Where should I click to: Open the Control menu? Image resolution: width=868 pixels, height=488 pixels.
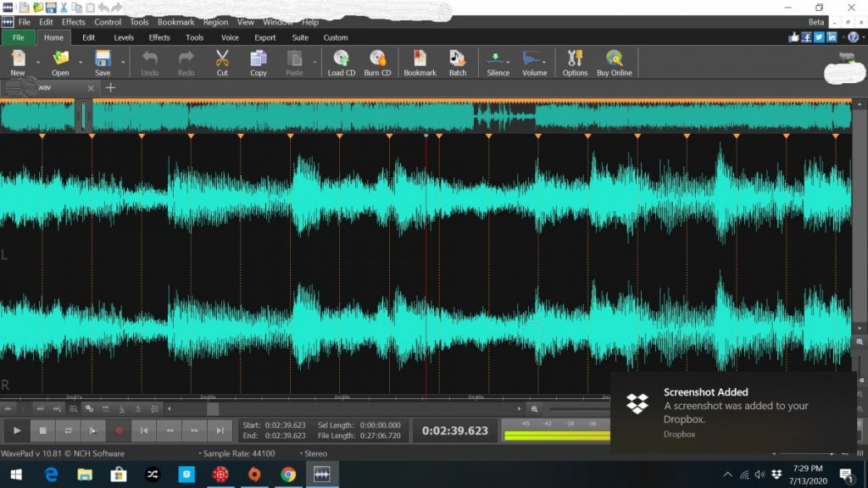click(x=108, y=22)
